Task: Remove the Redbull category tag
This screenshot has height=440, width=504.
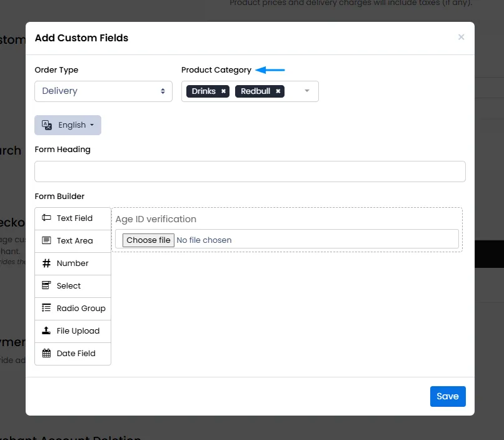Action: (278, 91)
